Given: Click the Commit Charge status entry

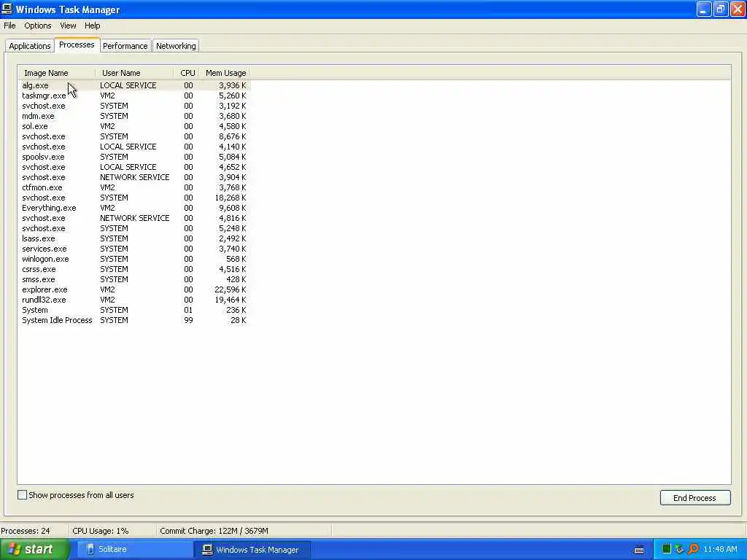Looking at the screenshot, I should 214,531.
